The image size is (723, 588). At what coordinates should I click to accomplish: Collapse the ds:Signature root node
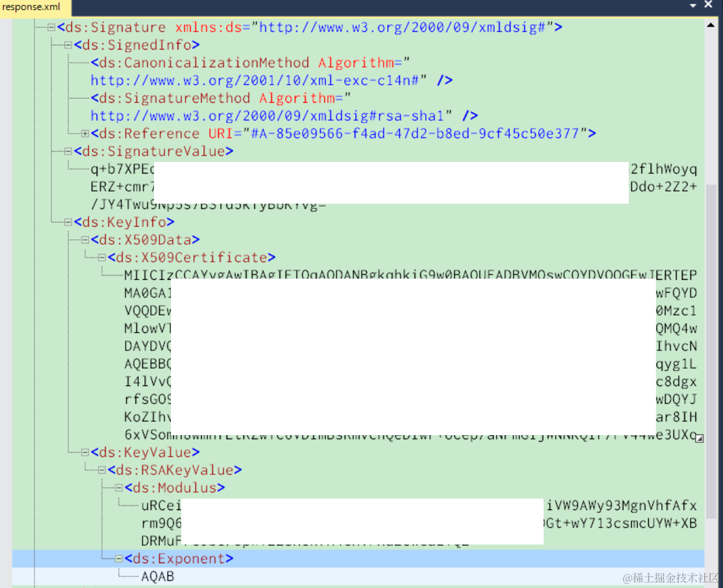tap(52, 28)
